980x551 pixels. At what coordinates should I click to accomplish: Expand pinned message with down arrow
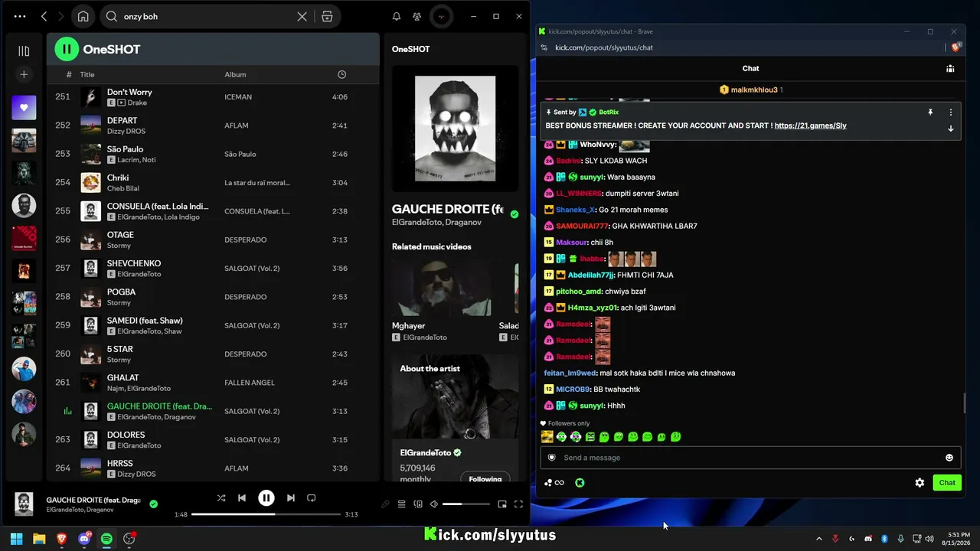point(951,129)
